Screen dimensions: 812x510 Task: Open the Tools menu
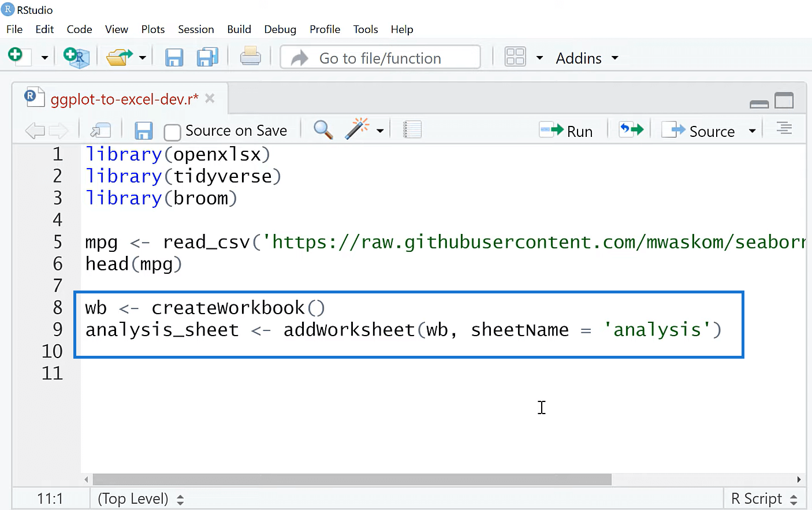pyautogui.click(x=366, y=29)
